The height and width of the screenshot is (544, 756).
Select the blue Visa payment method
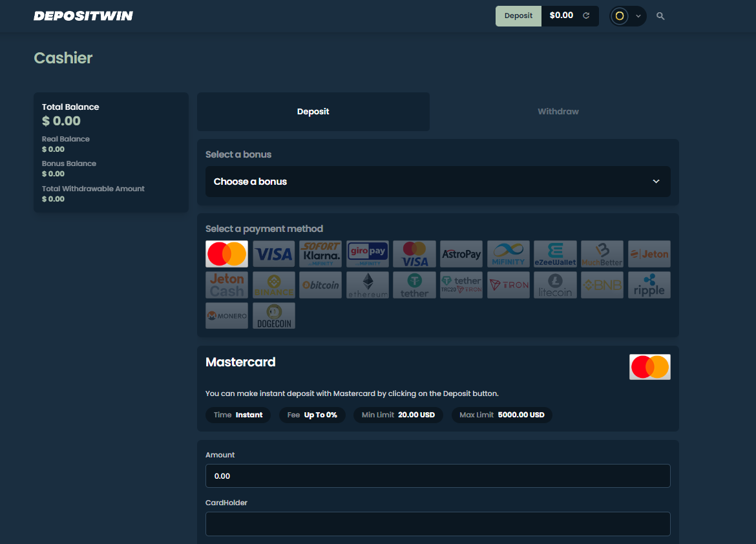click(273, 254)
